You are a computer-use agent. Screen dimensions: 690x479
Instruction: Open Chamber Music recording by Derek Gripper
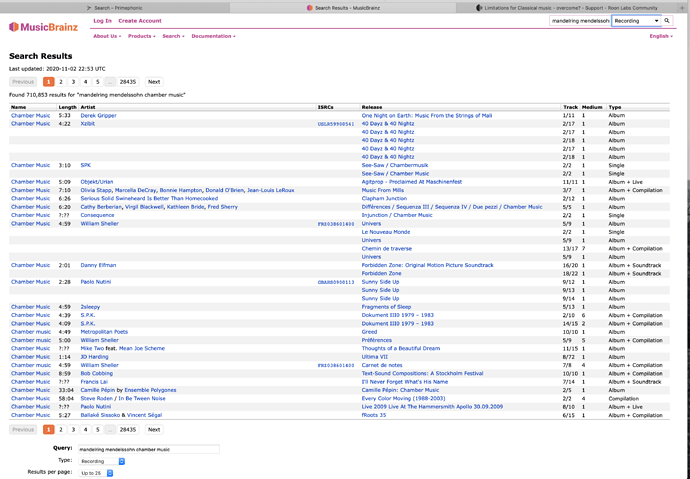click(30, 116)
